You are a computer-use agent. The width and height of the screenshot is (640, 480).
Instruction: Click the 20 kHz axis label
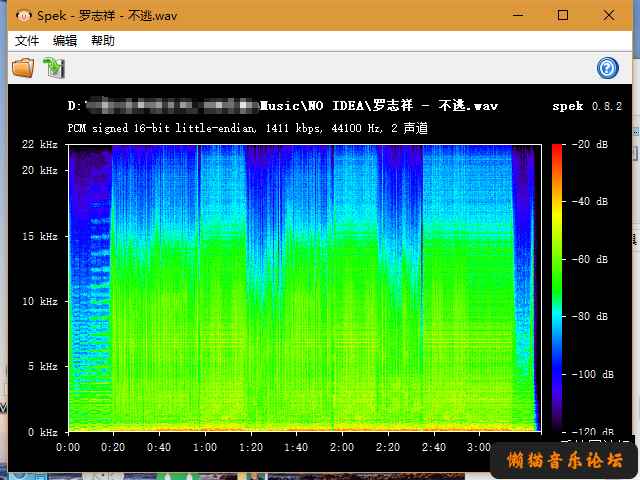[x=40, y=170]
